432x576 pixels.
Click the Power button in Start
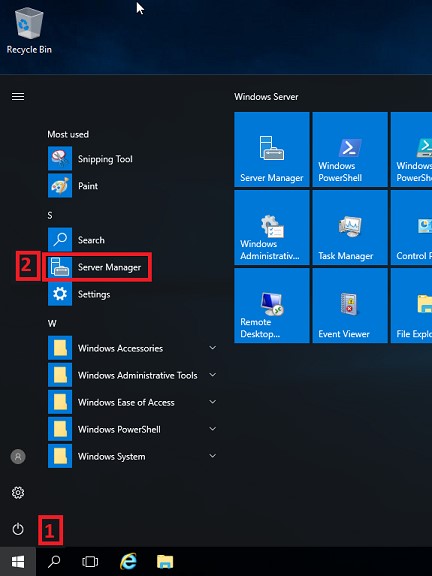coord(18,529)
